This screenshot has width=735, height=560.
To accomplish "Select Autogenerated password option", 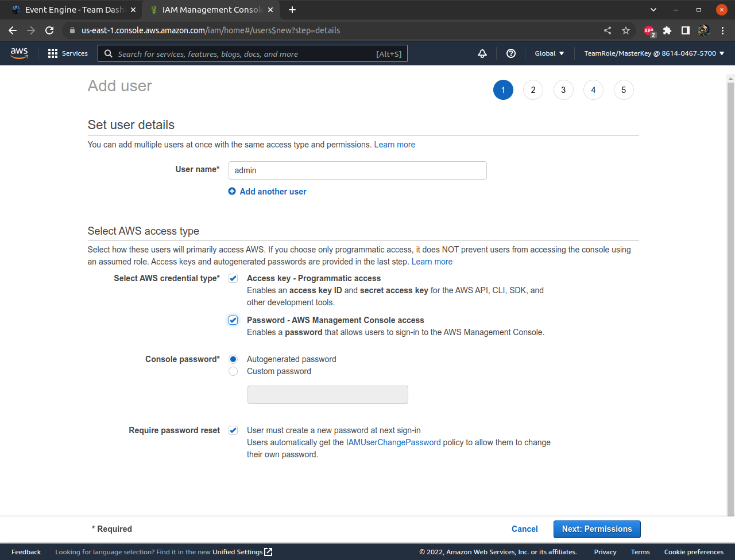I will [x=233, y=359].
